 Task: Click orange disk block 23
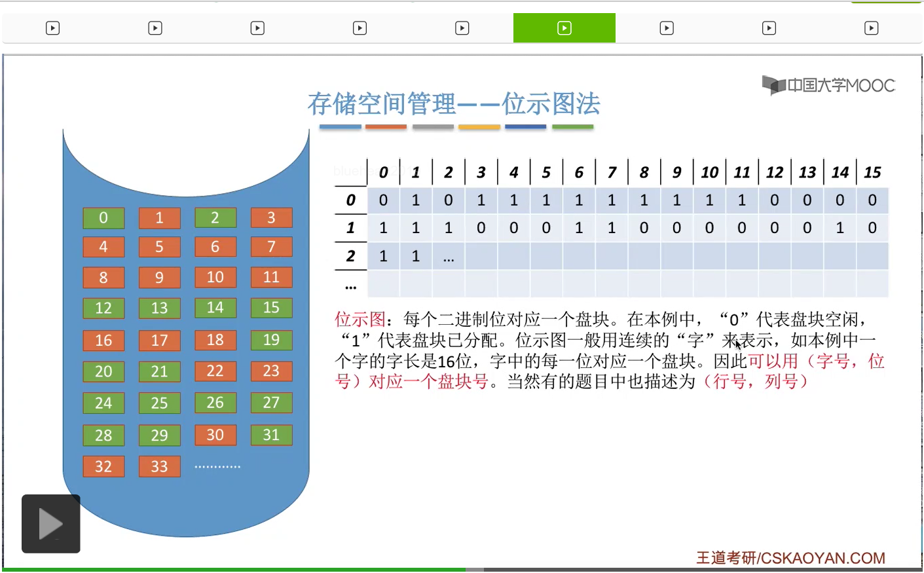pyautogui.click(x=271, y=371)
